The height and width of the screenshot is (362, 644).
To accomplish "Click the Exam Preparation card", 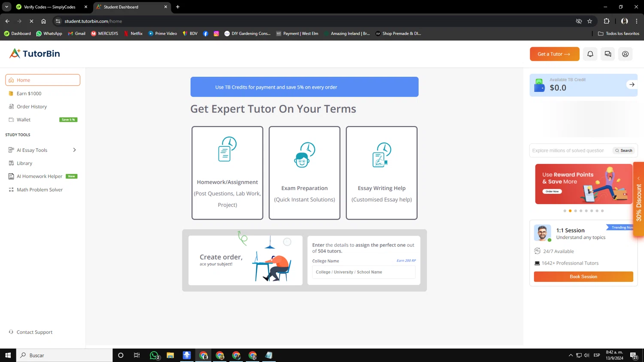I will 304,173.
